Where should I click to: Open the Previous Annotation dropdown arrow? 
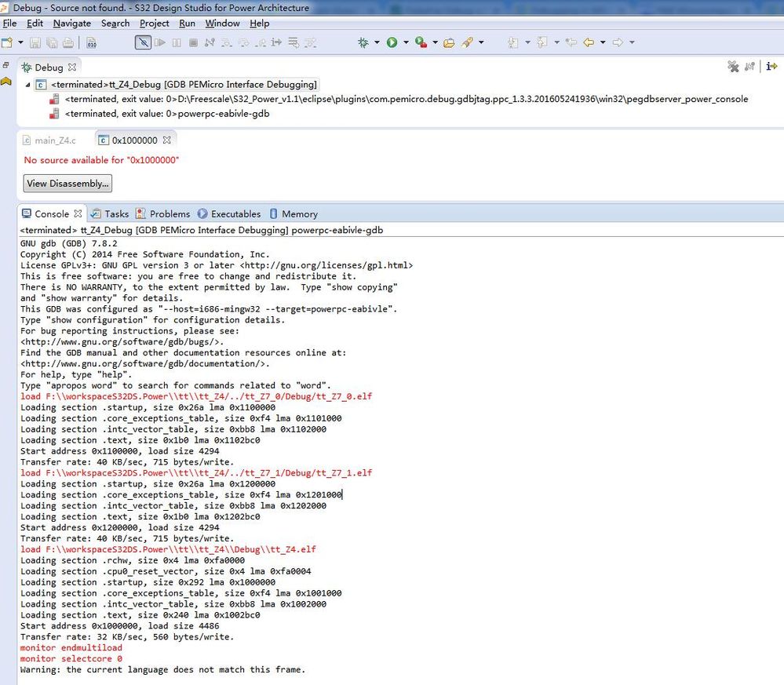click(x=556, y=42)
